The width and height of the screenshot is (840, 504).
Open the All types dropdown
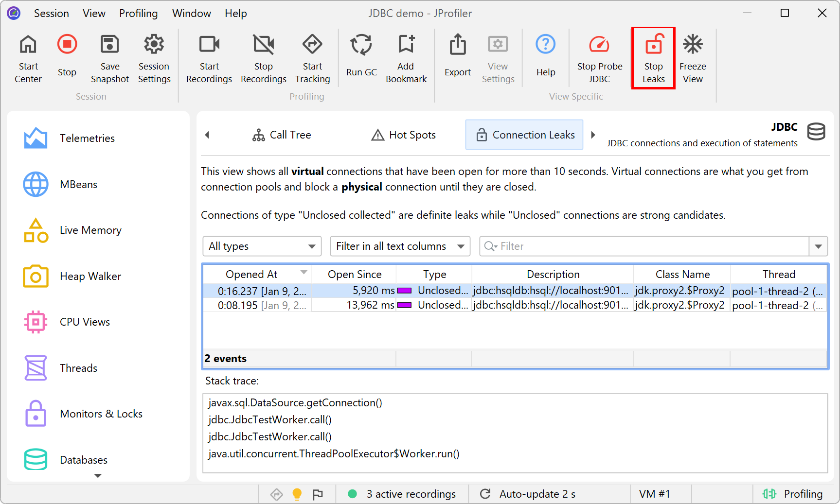point(262,246)
